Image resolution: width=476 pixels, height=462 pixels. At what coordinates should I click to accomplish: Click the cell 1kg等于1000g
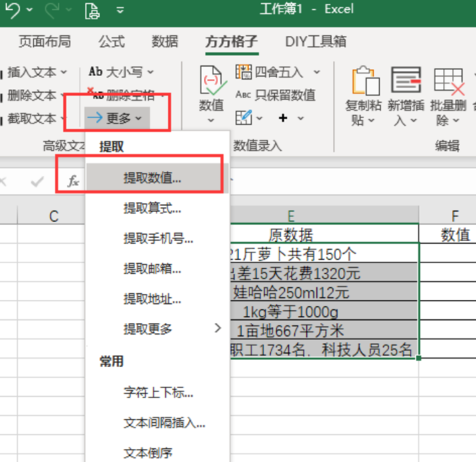click(324, 311)
